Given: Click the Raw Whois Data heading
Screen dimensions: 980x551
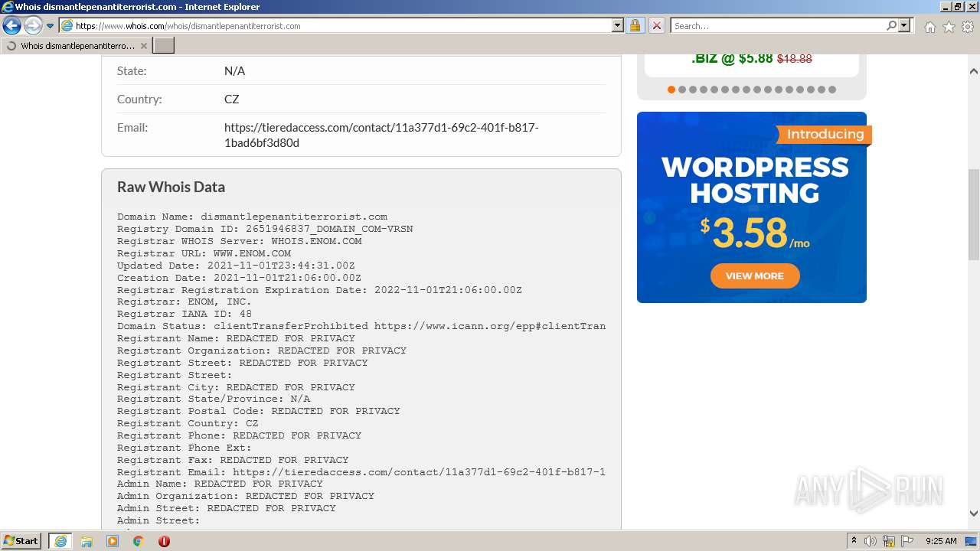Looking at the screenshot, I should click(x=171, y=187).
